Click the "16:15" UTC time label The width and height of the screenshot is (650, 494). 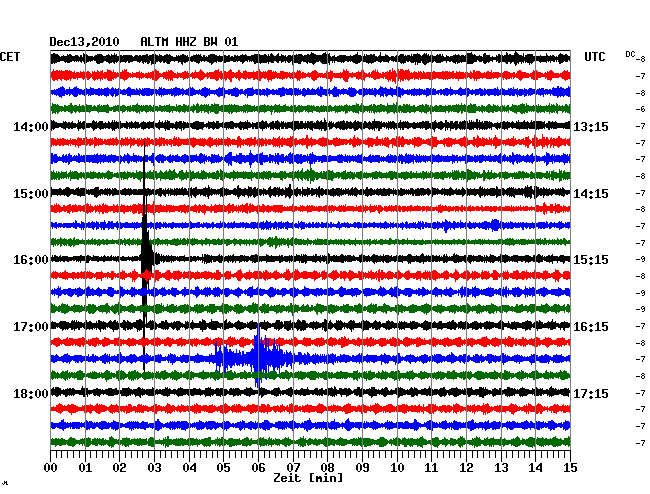pyautogui.click(x=591, y=327)
